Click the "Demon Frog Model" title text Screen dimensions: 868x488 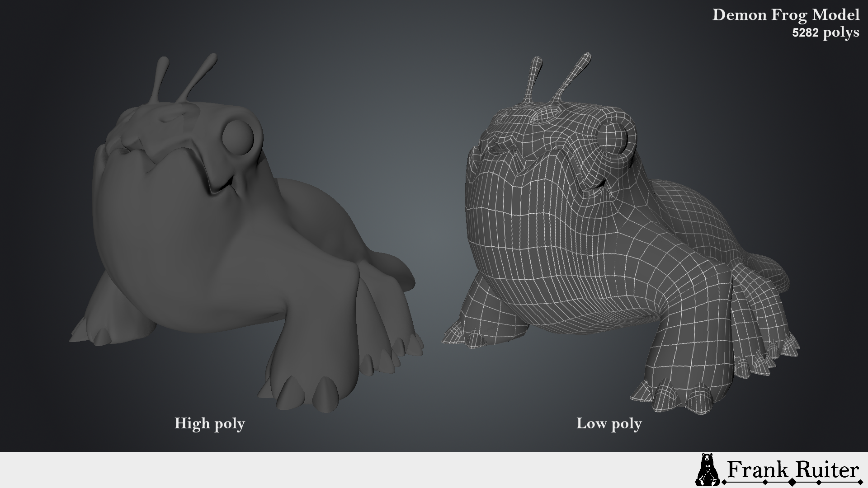coord(786,15)
